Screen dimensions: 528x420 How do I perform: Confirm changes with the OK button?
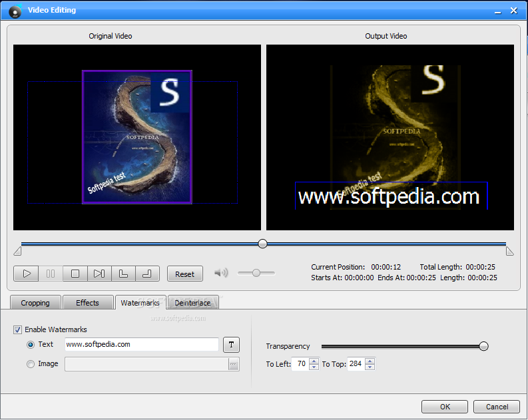coord(445,407)
